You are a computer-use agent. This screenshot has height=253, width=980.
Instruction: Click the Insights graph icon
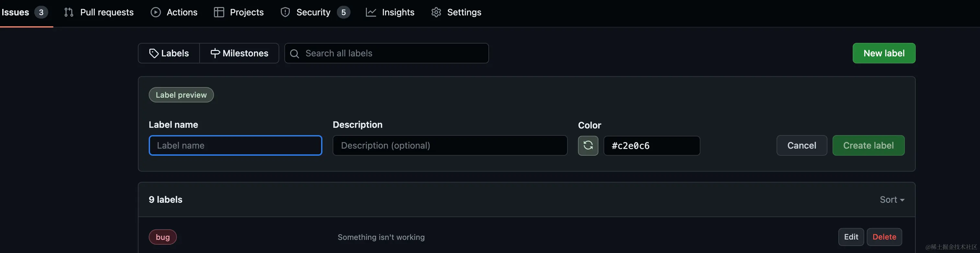pos(371,12)
